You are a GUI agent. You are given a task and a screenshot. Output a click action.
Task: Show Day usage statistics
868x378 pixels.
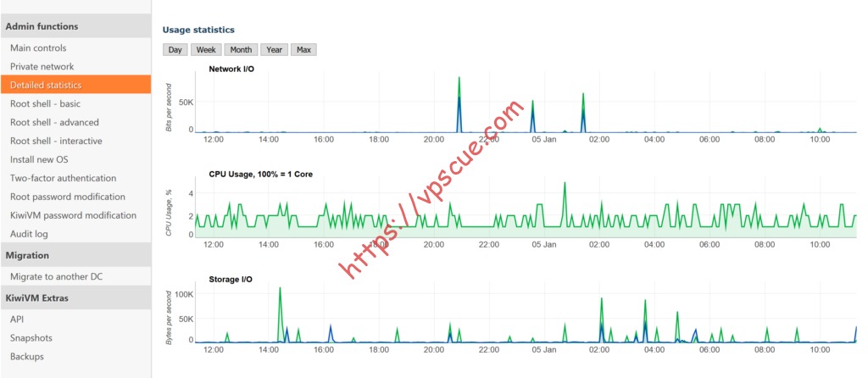(x=175, y=50)
